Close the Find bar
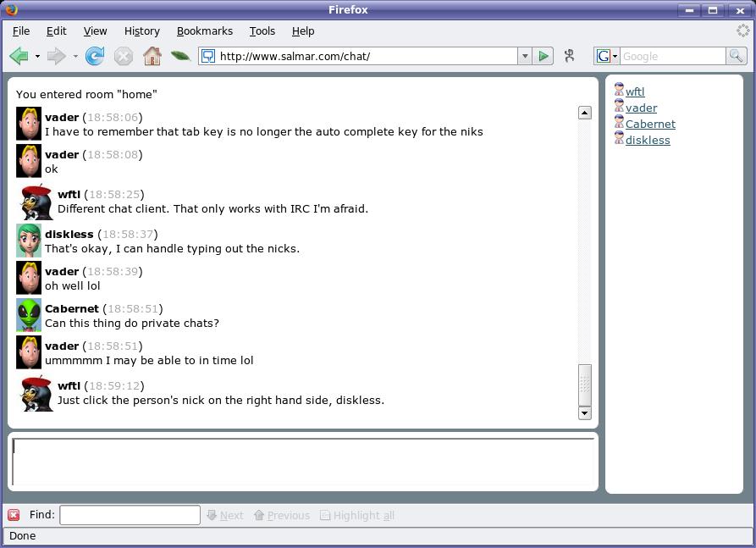This screenshot has width=756, height=548. click(x=14, y=515)
